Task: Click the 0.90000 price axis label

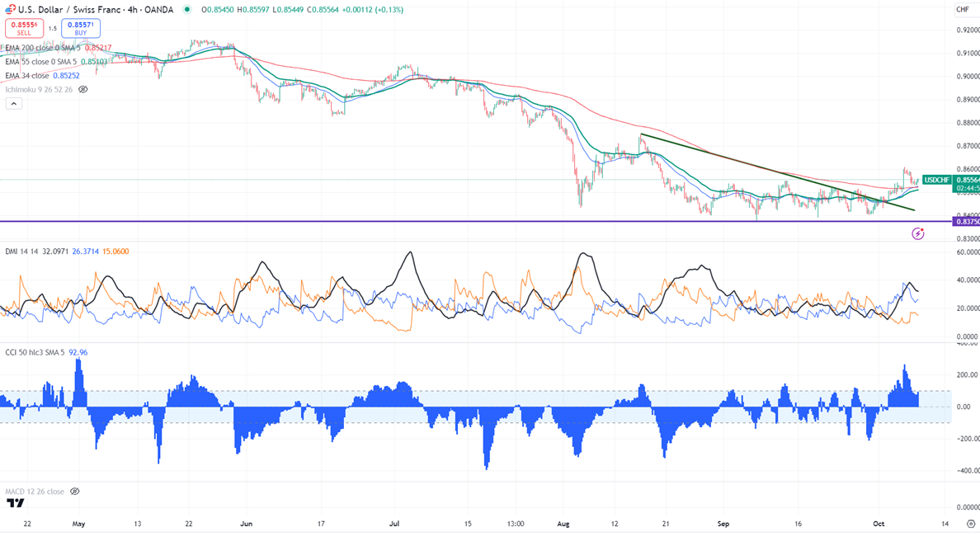Action: click(x=968, y=76)
